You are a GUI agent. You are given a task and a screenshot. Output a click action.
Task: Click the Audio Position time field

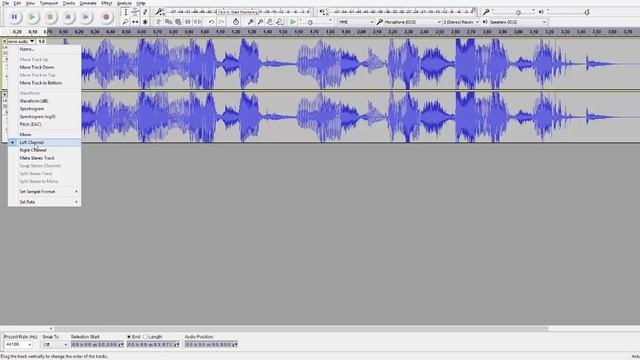tap(211, 344)
